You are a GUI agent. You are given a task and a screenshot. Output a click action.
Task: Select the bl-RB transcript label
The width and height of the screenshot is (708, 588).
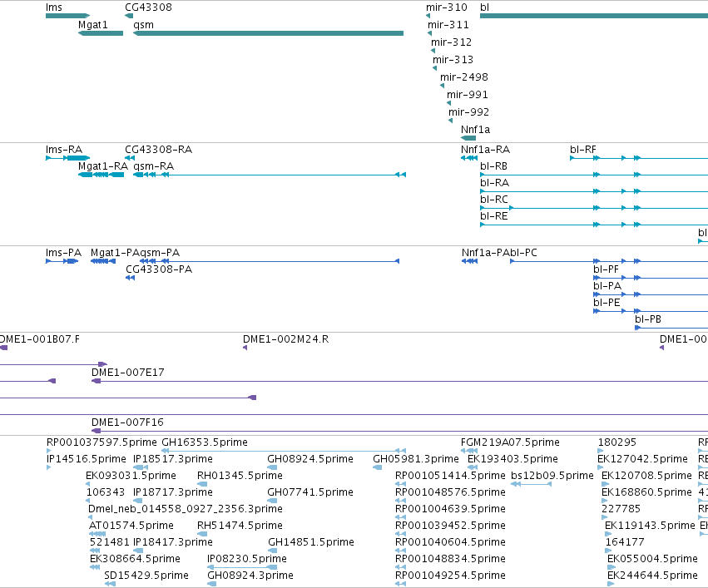click(x=493, y=166)
